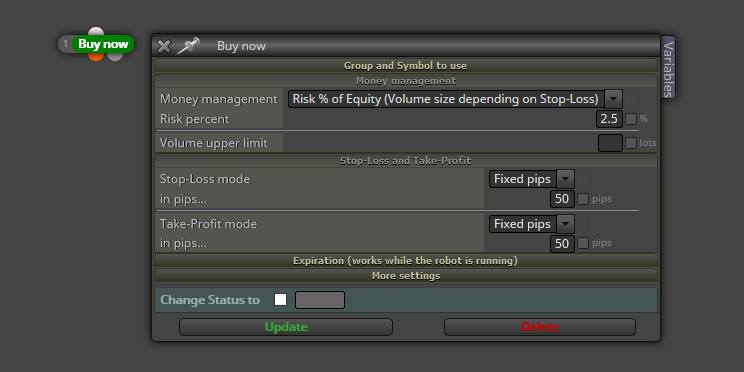Open the Money management dropdown

tap(455, 99)
